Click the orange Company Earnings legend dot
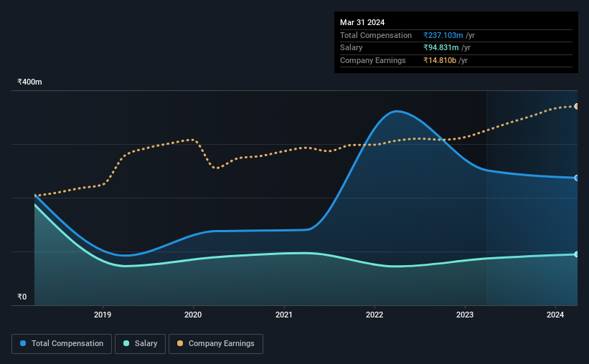Image resolution: width=589 pixels, height=364 pixels. coord(180,343)
